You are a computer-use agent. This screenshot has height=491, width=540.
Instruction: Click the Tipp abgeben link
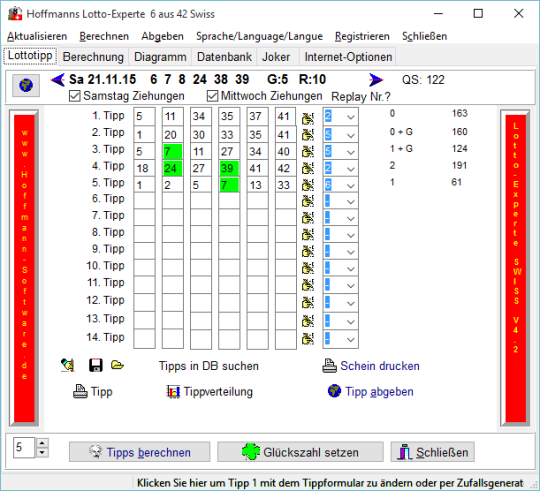pos(379,392)
